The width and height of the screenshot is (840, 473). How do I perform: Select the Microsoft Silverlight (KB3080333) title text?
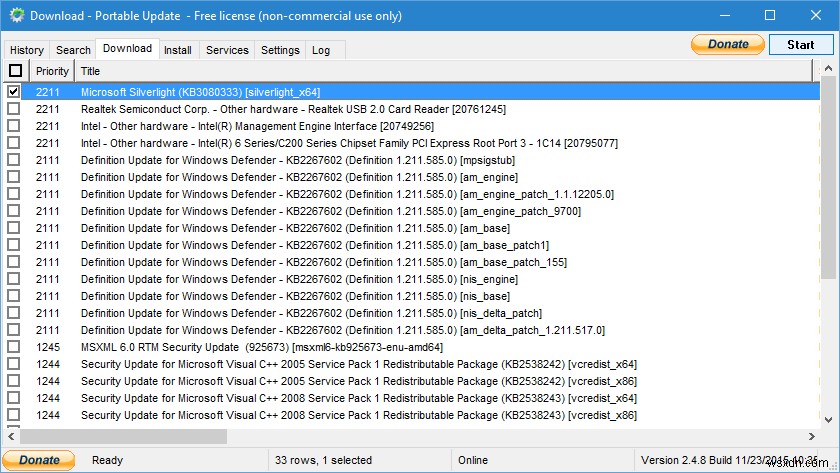click(x=200, y=92)
